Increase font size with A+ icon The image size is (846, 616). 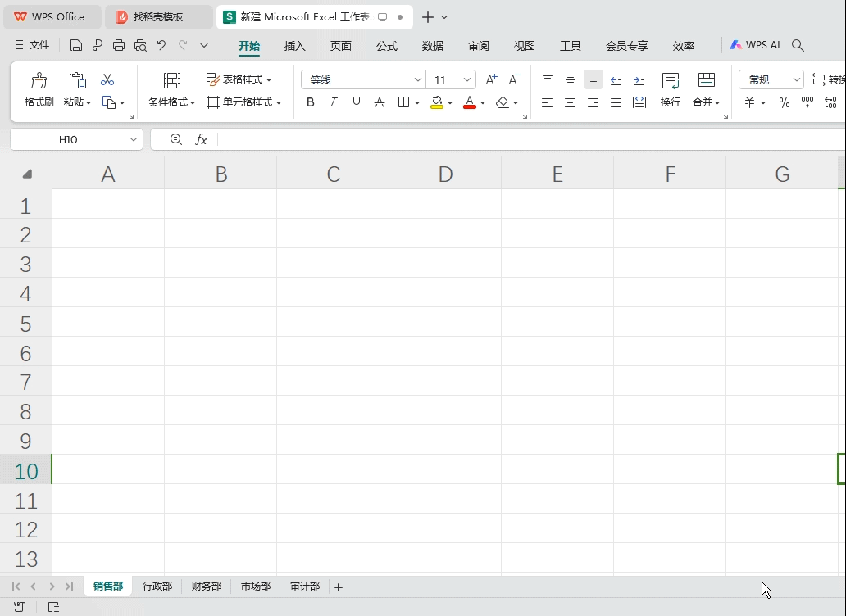(x=491, y=79)
